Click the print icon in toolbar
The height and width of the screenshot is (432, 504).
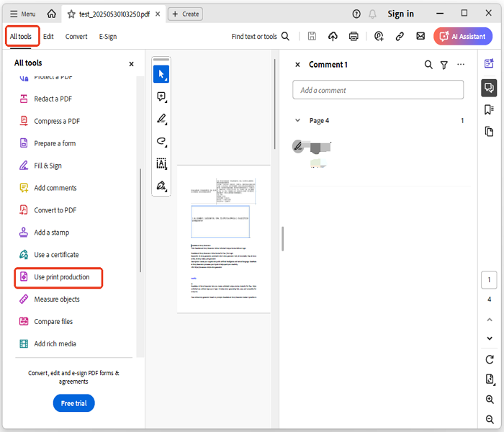354,36
